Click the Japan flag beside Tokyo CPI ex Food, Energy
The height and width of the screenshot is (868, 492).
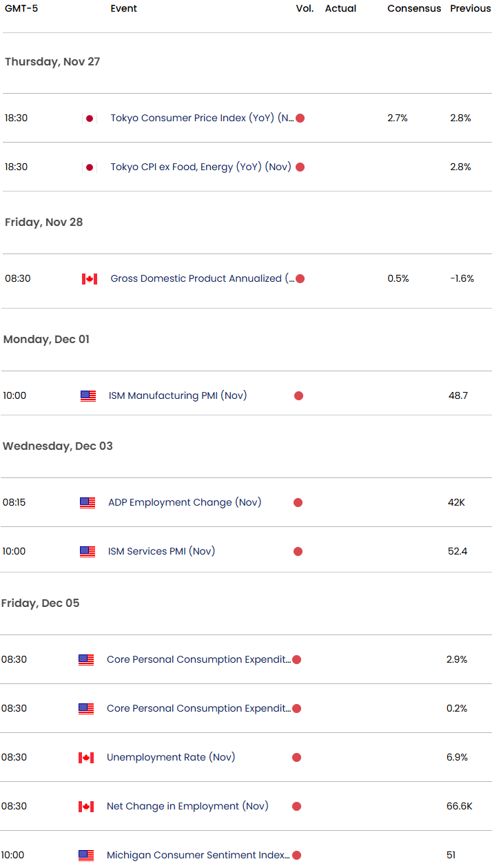coord(89,167)
